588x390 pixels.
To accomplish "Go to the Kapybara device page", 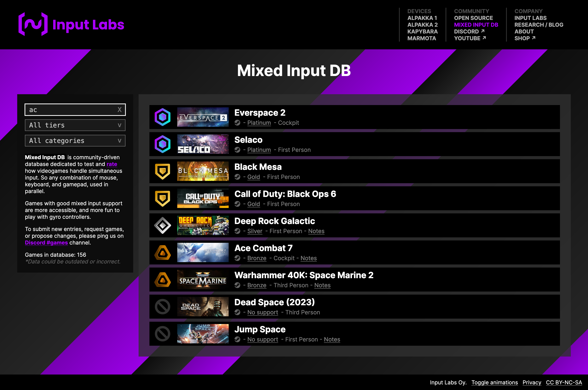I will tap(423, 32).
